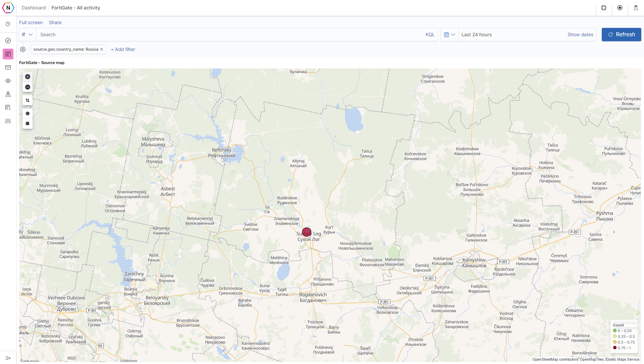Zoom in on the map
The height and width of the screenshot is (364, 644).
28,77
